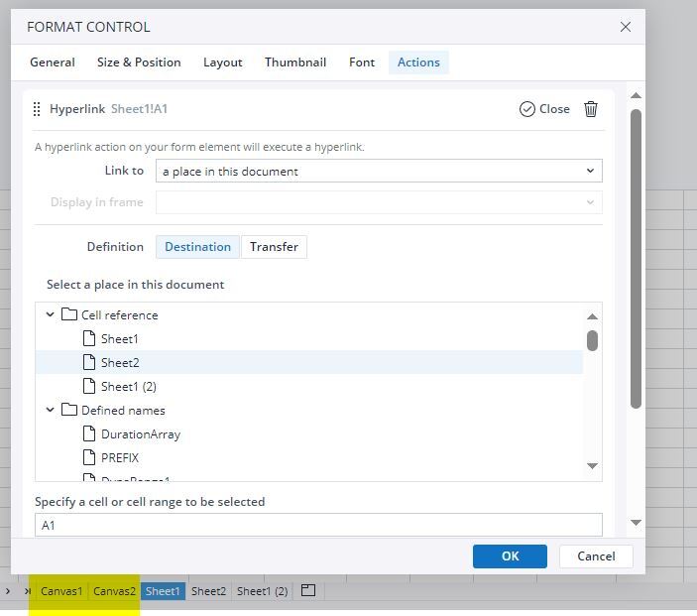Collapse the Cell reference tree node
This screenshot has width=697, height=616.
pos(50,315)
